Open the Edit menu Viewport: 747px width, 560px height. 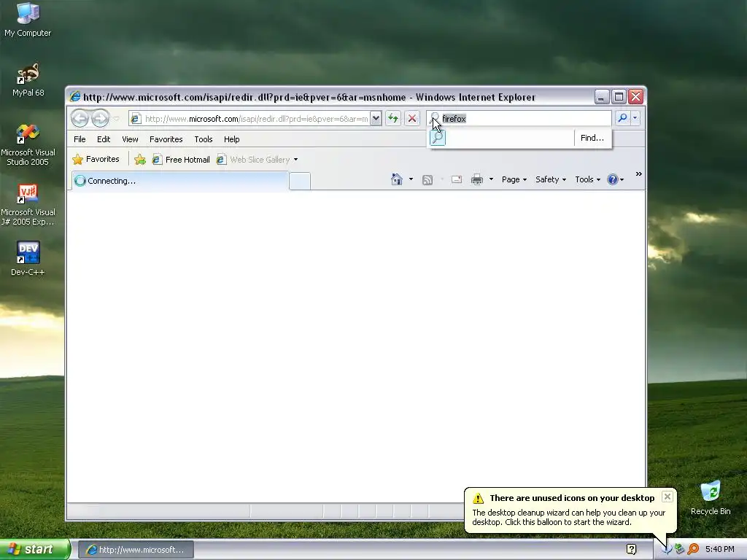104,139
